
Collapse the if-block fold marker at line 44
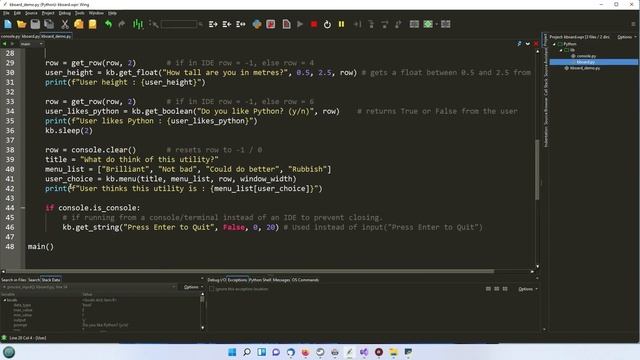pyautogui.click(x=23, y=208)
